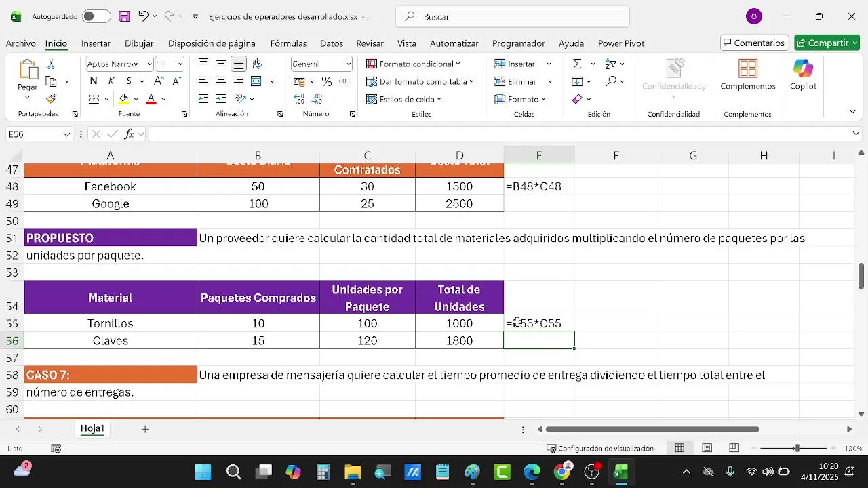
Task: Decrease font size with the smaller A
Action: pyautogui.click(x=176, y=81)
